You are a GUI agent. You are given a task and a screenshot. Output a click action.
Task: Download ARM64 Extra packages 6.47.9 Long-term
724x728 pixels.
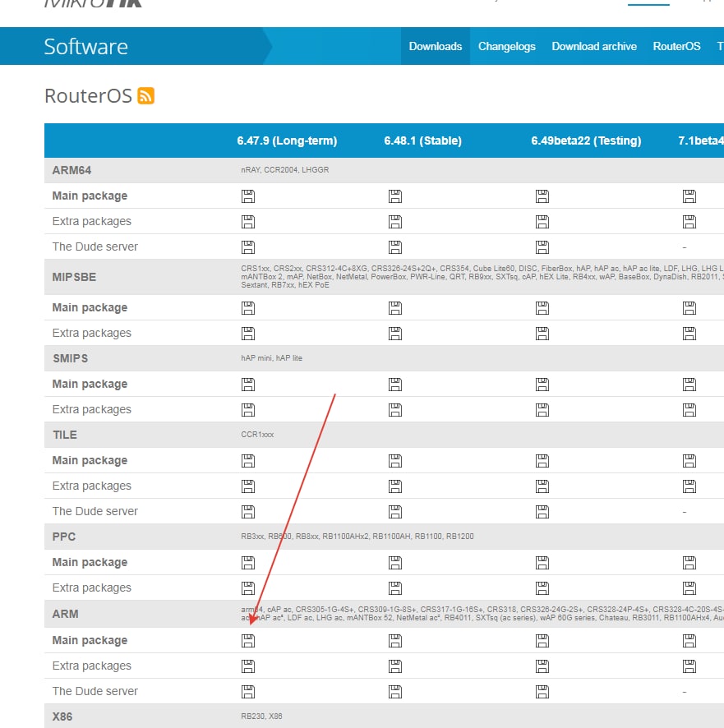click(x=248, y=222)
